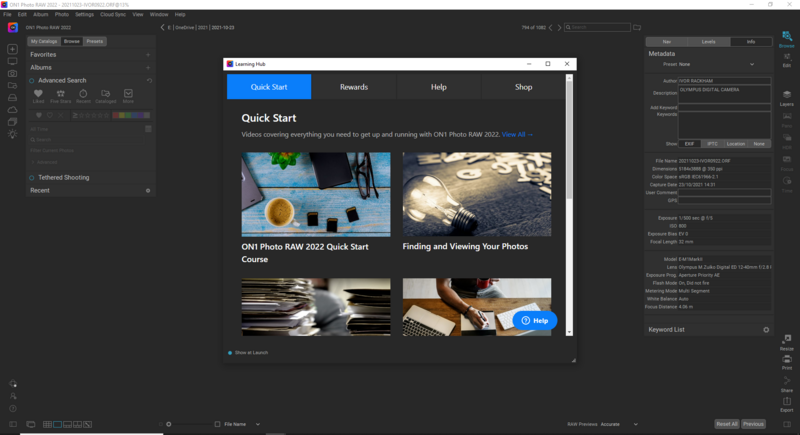Viewport: 800px width, 435px height.
Task: Open the Shop tab in Learning Hub
Action: pos(523,87)
